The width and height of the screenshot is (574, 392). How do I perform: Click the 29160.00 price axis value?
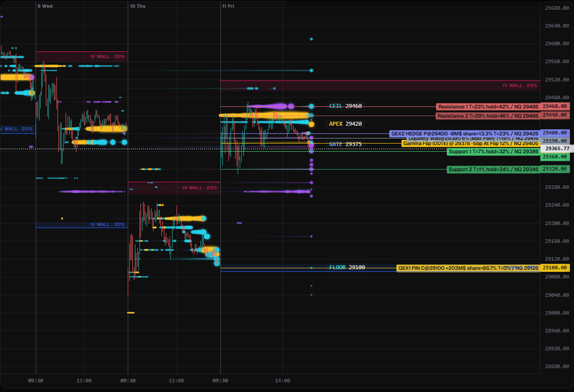[x=557, y=241]
